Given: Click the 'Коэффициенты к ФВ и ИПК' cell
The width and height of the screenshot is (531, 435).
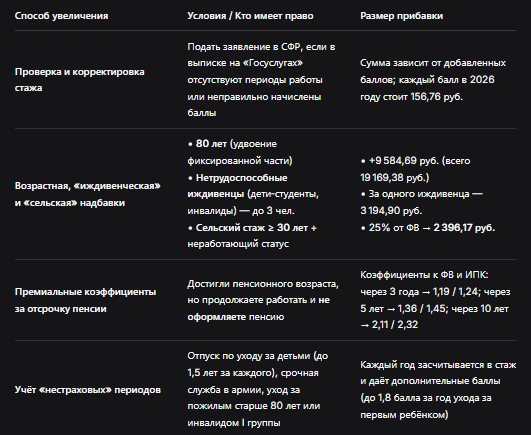Looking at the screenshot, I should tap(435, 300).
